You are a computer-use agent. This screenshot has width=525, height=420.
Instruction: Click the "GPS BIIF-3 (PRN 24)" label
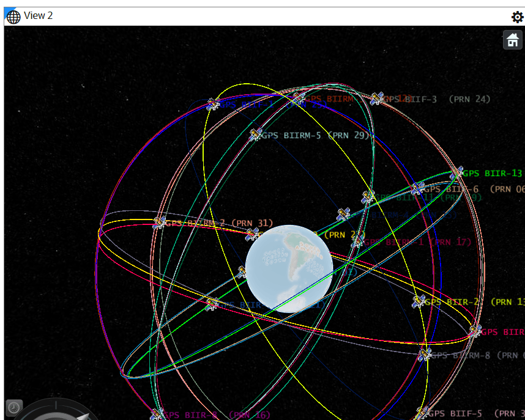coord(437,99)
